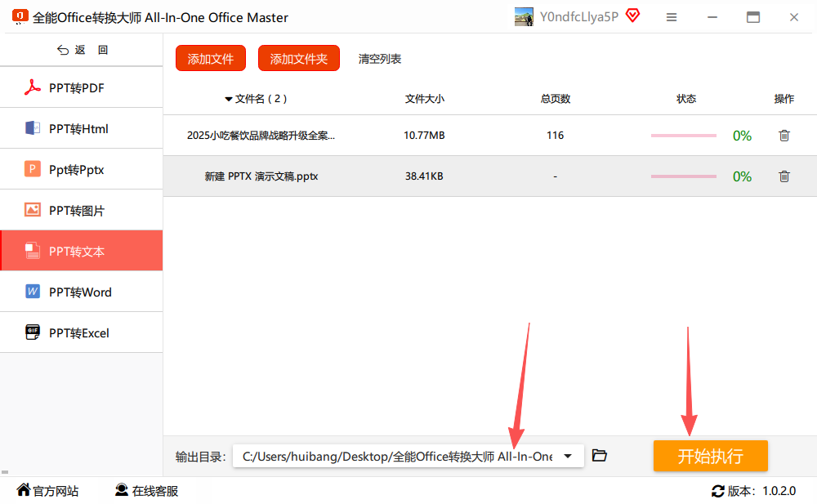The height and width of the screenshot is (504, 817).
Task: Click the 总页数 column header
Action: point(556,99)
